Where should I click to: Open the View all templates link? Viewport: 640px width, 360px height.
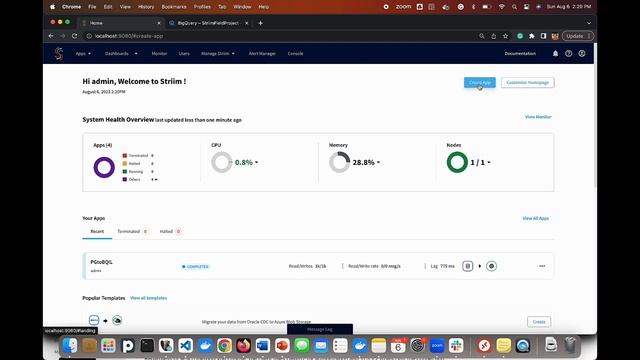point(148,298)
